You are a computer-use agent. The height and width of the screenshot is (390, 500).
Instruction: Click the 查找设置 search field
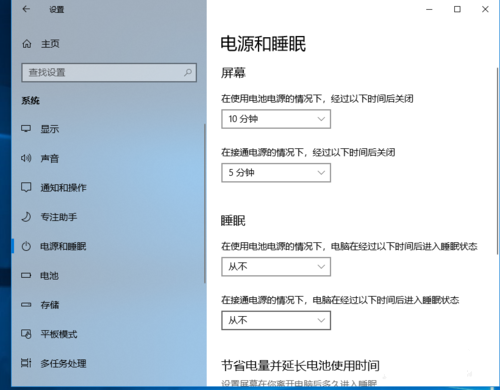[x=109, y=72]
